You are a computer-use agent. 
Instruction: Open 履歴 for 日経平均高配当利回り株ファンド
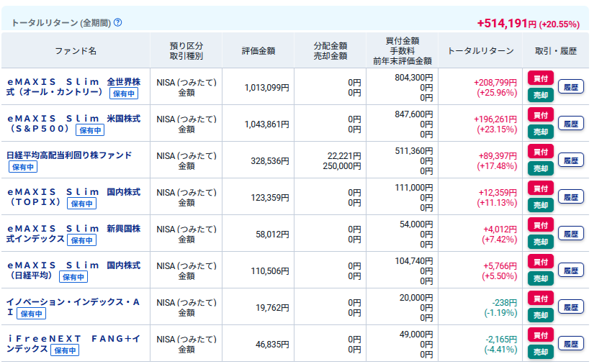(571, 160)
